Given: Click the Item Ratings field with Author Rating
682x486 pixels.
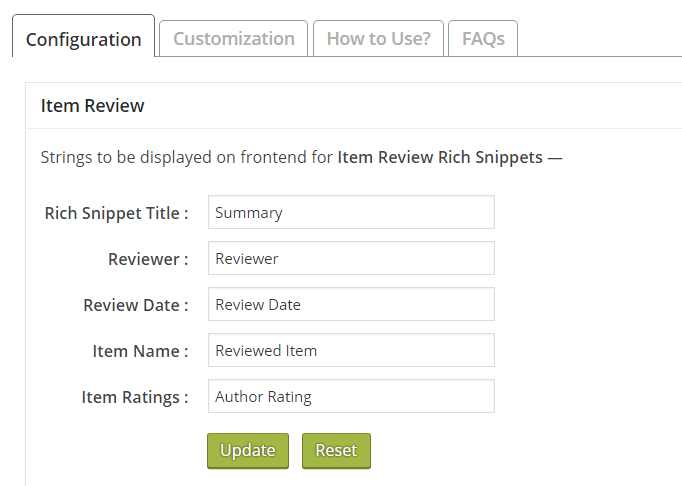Looking at the screenshot, I should click(x=351, y=396).
